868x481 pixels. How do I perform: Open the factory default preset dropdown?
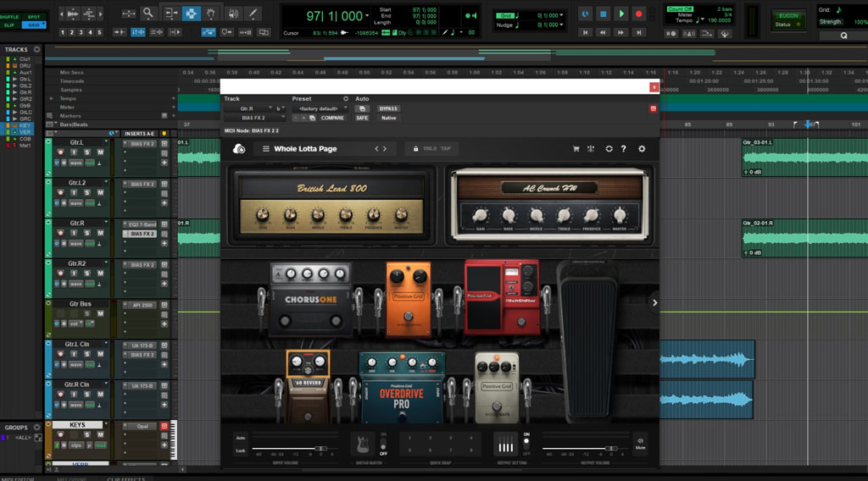coord(320,109)
